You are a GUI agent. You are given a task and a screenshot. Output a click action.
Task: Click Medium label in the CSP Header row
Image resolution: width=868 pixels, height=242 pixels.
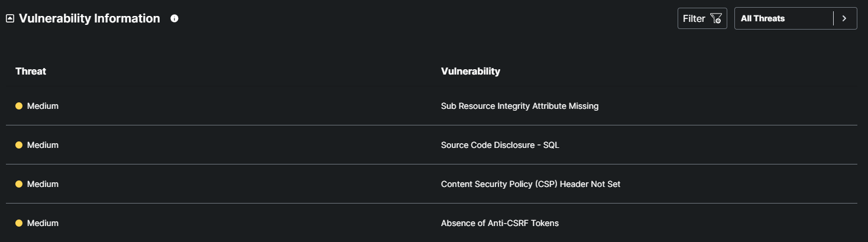pos(43,184)
